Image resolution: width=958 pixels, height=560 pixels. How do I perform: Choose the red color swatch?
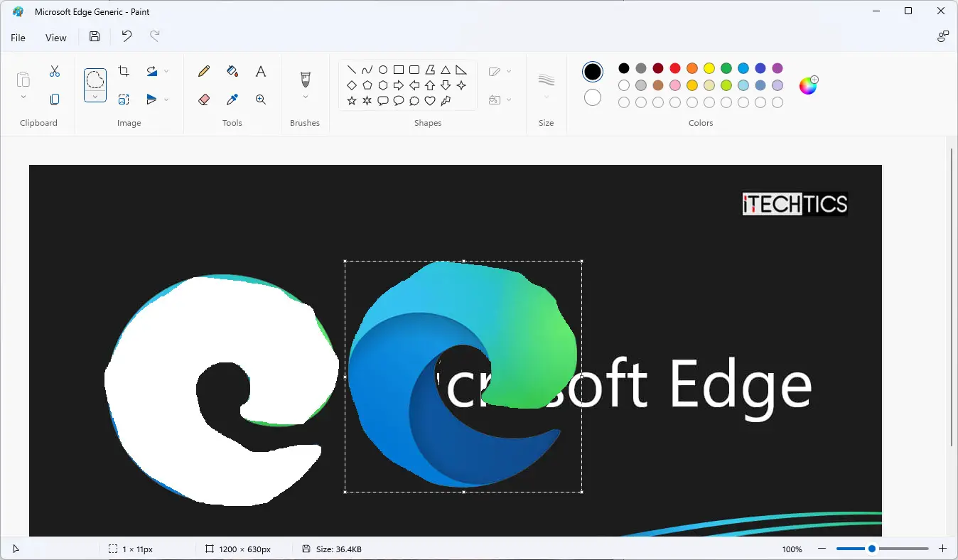coord(675,68)
